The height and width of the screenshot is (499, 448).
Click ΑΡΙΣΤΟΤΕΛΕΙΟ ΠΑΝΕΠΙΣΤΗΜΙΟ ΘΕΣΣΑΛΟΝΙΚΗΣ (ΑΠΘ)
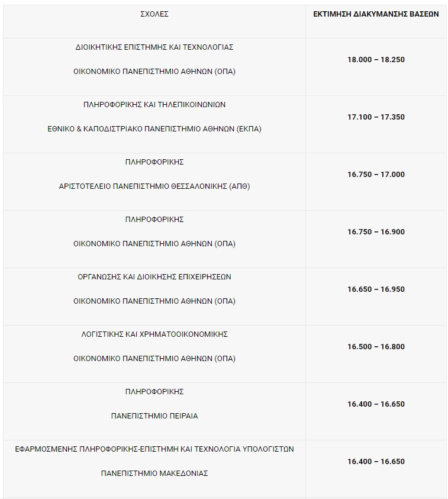click(154, 186)
